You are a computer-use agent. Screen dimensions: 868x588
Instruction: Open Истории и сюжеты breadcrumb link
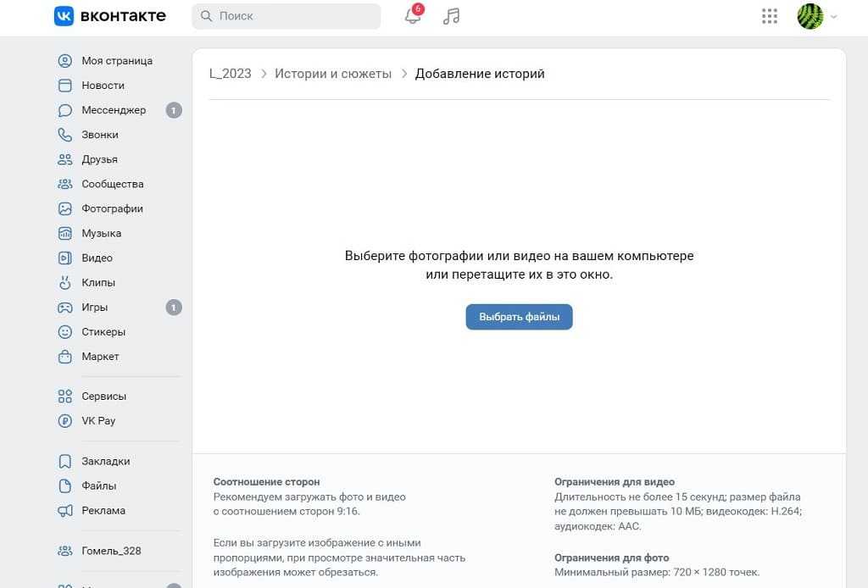click(x=333, y=74)
